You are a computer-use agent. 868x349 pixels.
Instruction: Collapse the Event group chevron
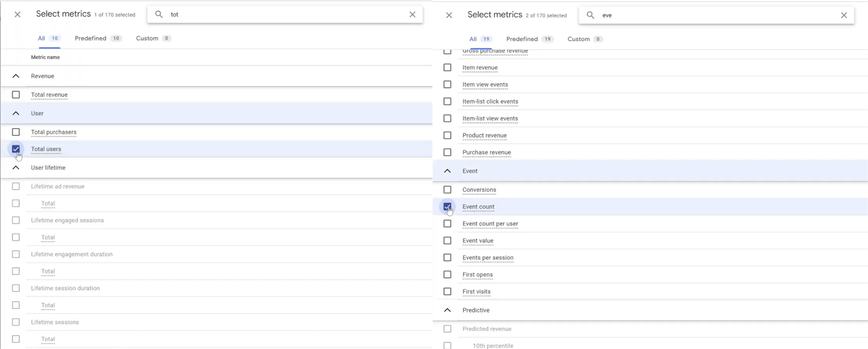pyautogui.click(x=447, y=171)
